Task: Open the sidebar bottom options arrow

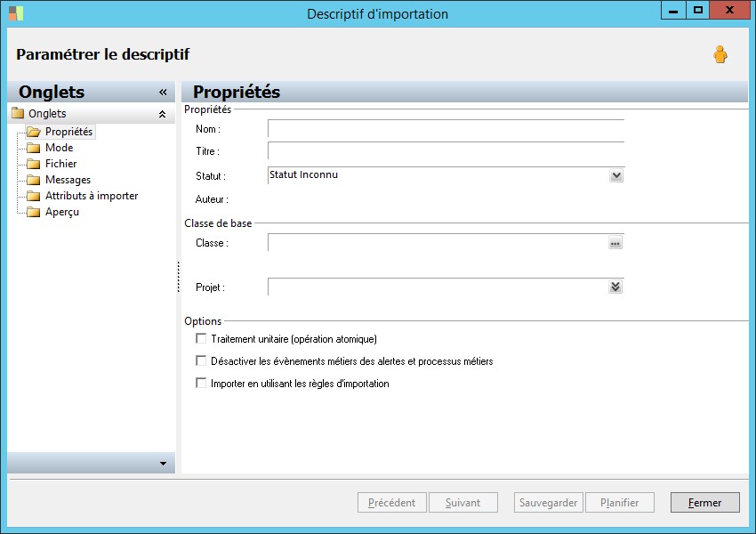Action: 162,464
